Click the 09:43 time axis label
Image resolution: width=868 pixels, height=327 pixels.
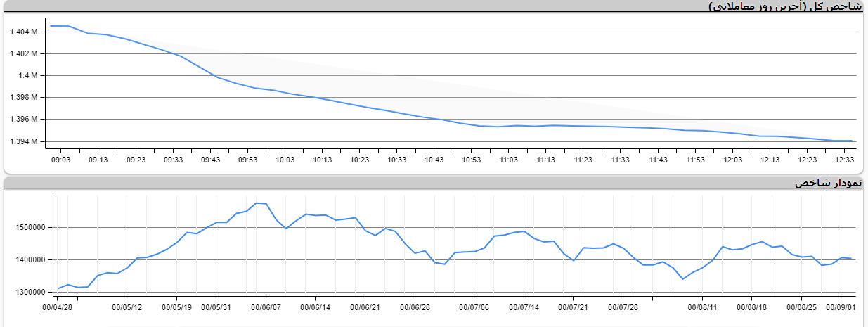pyautogui.click(x=211, y=160)
